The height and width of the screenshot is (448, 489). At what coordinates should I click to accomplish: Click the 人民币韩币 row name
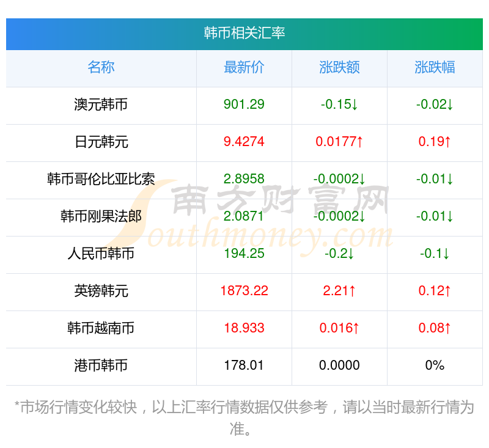(x=101, y=254)
